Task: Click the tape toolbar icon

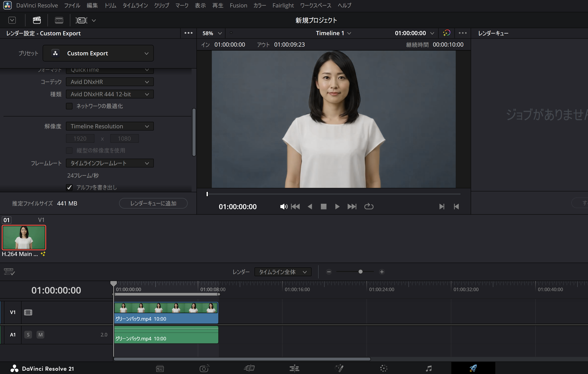Action: (59, 20)
